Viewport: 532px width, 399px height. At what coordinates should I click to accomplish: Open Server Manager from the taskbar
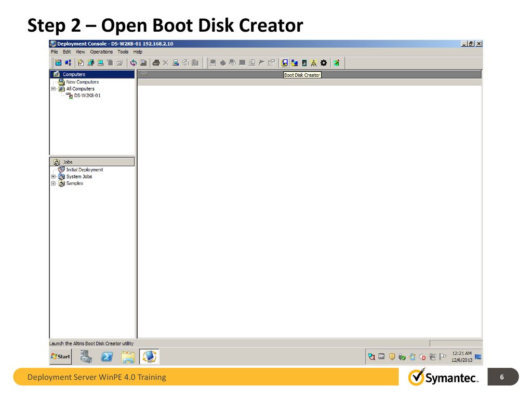pos(86,356)
